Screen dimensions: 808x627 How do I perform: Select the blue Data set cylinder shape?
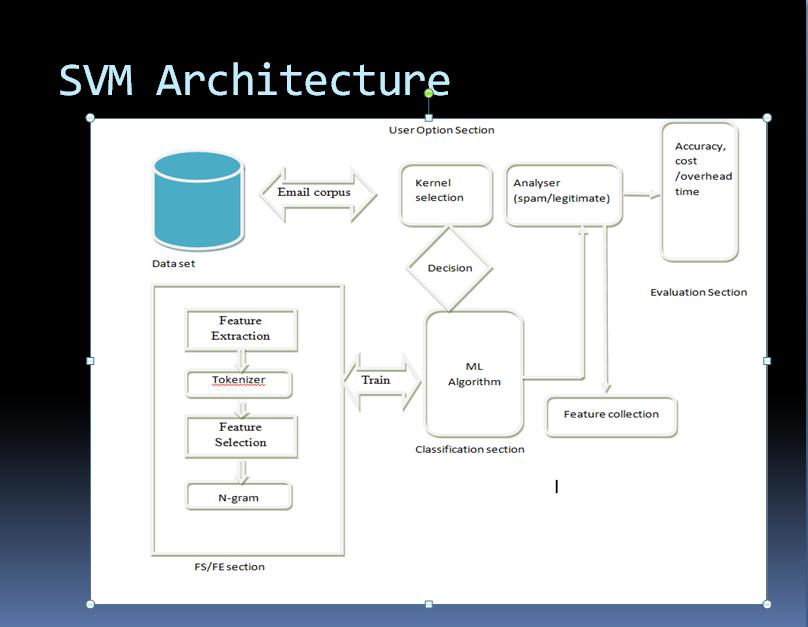coord(198,200)
